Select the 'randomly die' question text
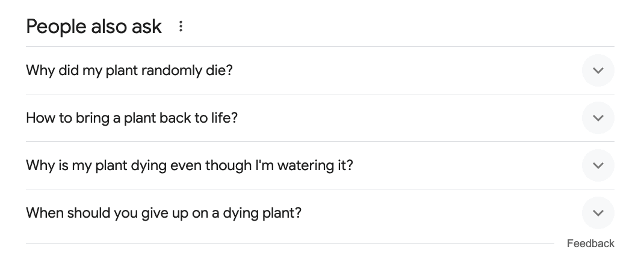 (x=129, y=70)
